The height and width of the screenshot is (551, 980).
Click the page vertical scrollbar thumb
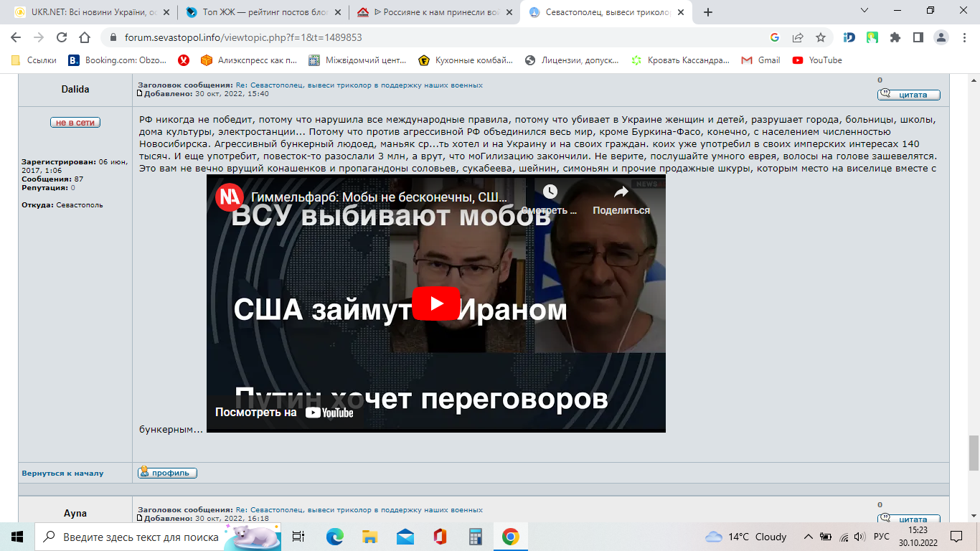point(974,453)
